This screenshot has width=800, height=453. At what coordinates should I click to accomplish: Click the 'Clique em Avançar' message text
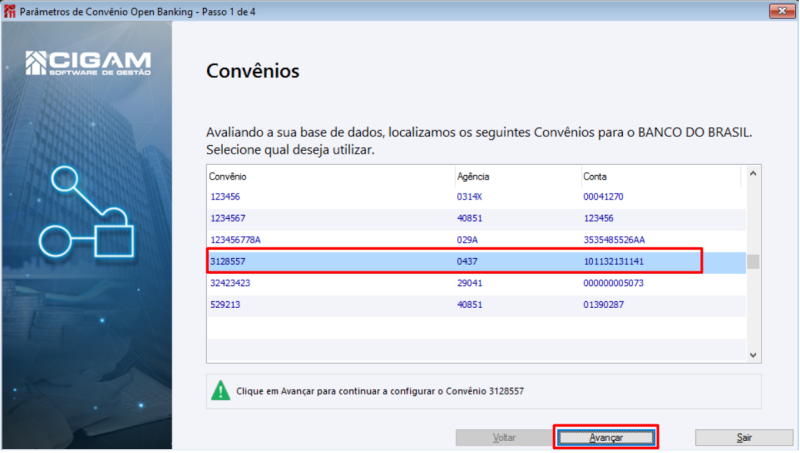tap(380, 391)
